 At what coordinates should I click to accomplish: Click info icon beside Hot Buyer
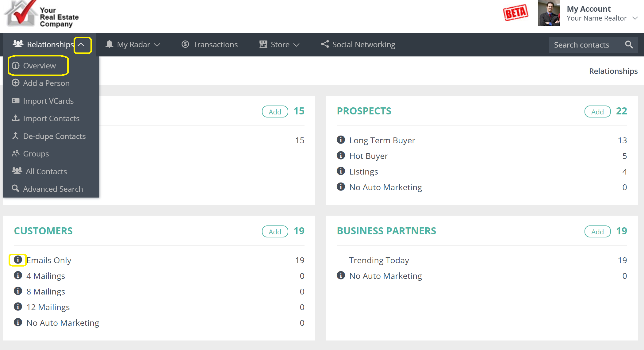(x=341, y=156)
